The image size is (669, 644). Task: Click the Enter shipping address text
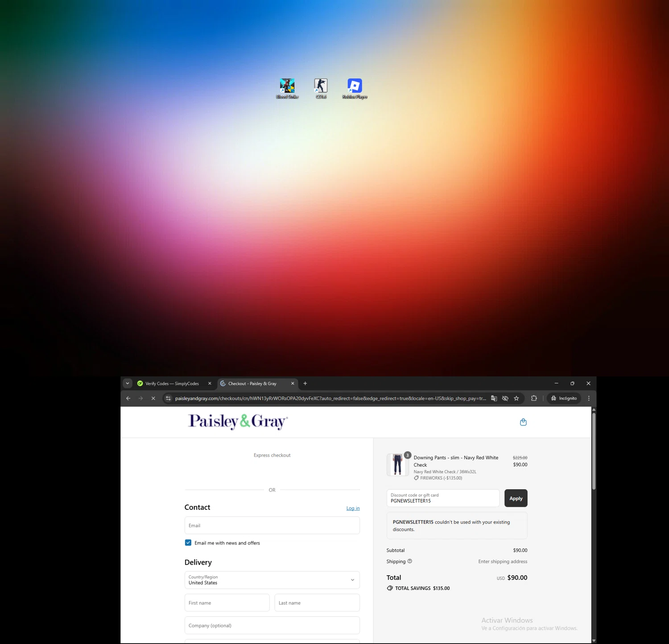point(503,561)
